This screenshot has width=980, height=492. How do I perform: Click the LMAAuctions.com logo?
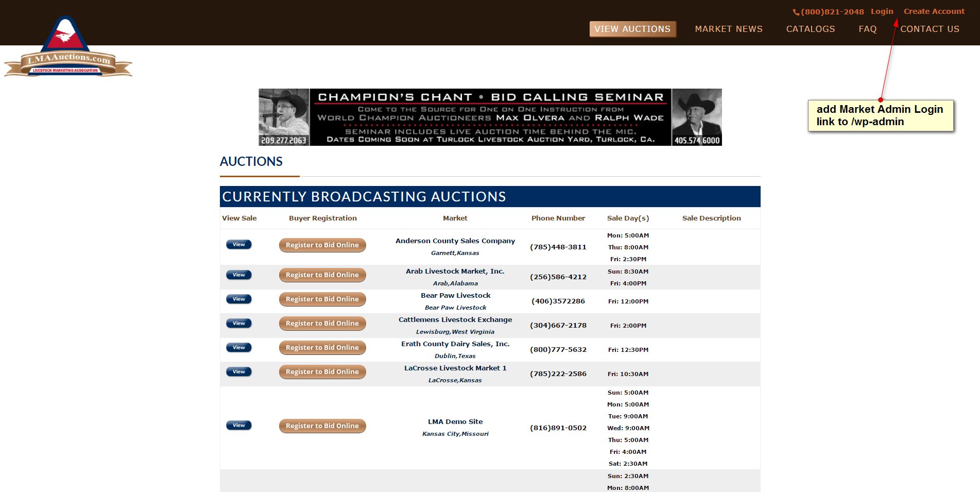point(68,47)
